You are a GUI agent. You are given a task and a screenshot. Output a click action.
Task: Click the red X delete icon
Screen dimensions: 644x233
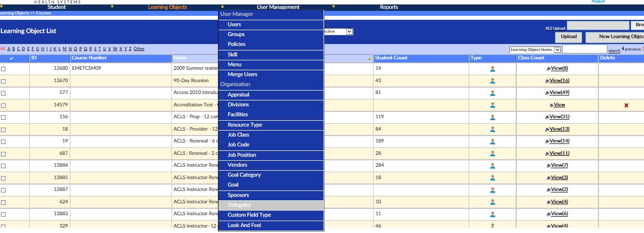tap(626, 105)
